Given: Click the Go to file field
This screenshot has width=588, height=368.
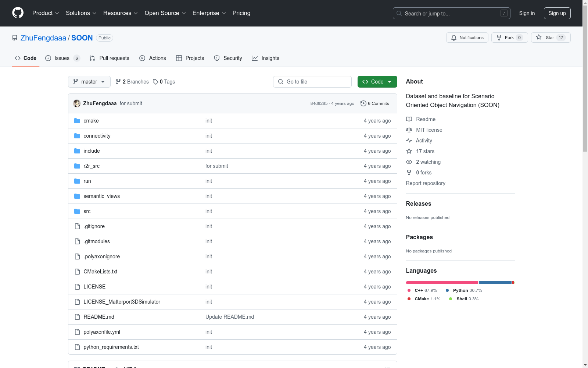Looking at the screenshot, I should (x=312, y=82).
